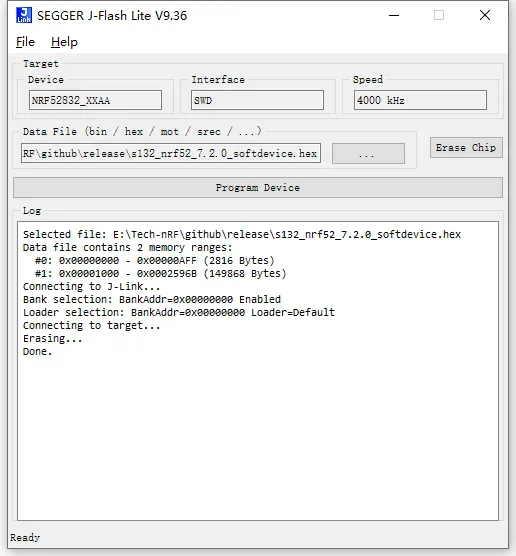Open the Help menu
This screenshot has width=516, height=556.
[x=64, y=42]
